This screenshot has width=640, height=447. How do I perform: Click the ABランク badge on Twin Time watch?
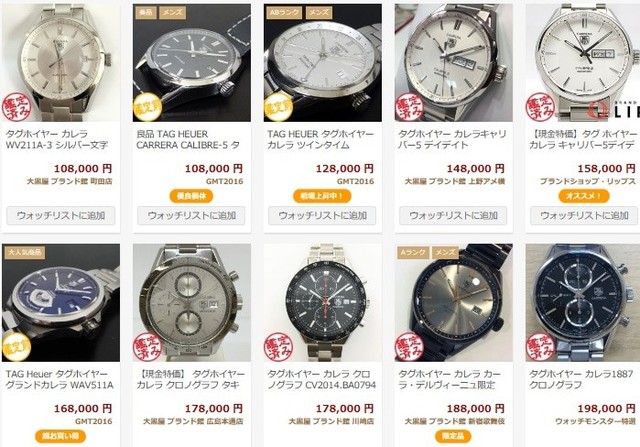click(284, 13)
